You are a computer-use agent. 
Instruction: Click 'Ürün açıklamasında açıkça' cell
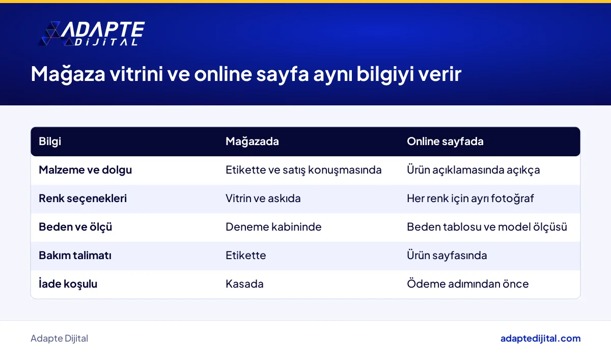(x=473, y=170)
